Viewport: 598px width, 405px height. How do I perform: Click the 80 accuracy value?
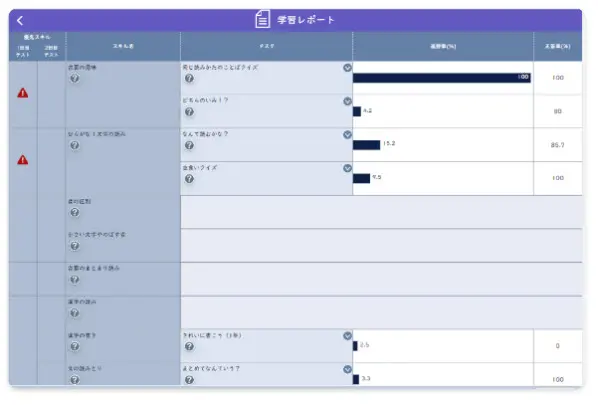click(558, 111)
